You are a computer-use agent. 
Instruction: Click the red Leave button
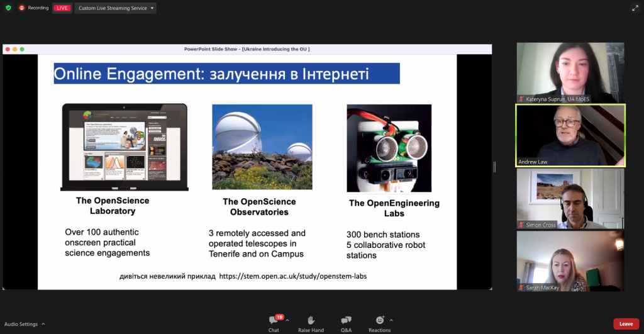pyautogui.click(x=626, y=324)
